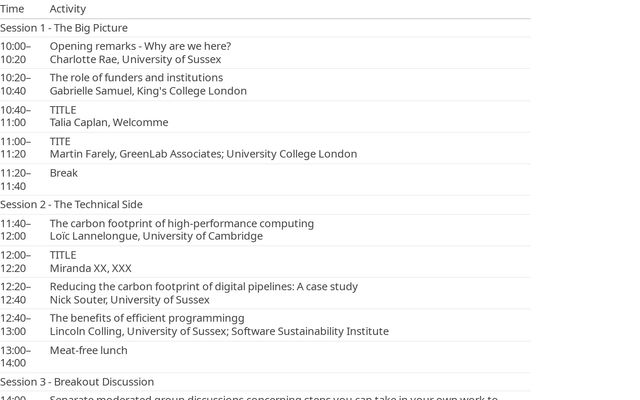Select the Session 2 - The Technical Side heading
This screenshot has height=400, width=640.
[71, 204]
